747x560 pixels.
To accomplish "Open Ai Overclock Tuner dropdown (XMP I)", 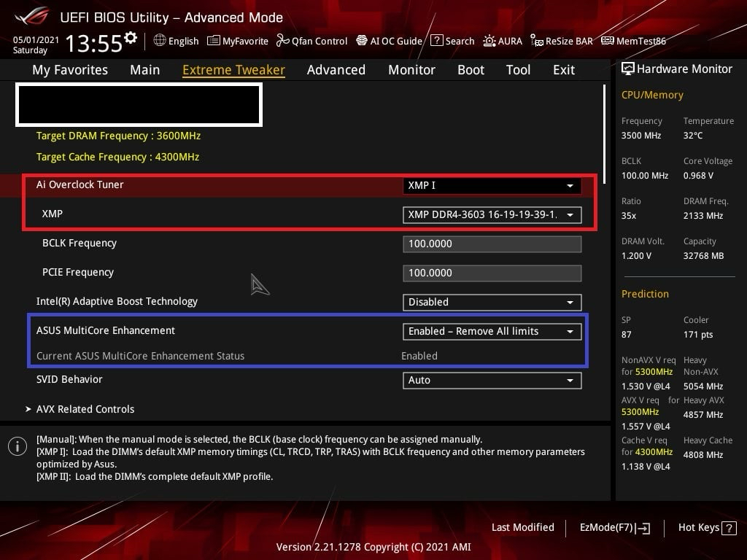I will click(492, 186).
